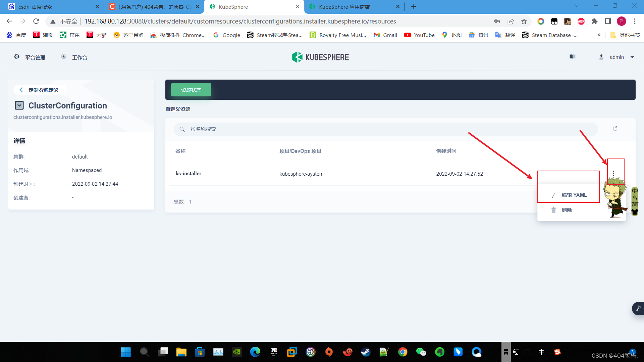Screen dimensions: 644x362
Task: Bookmark this page with the star
Action: click(x=524, y=21)
